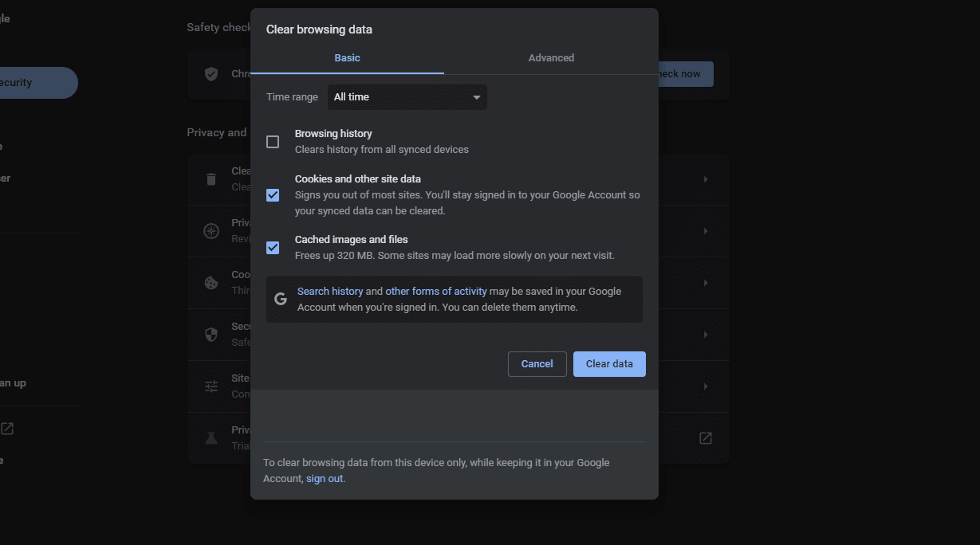
Task: Follow the sign out link
Action: pos(325,479)
